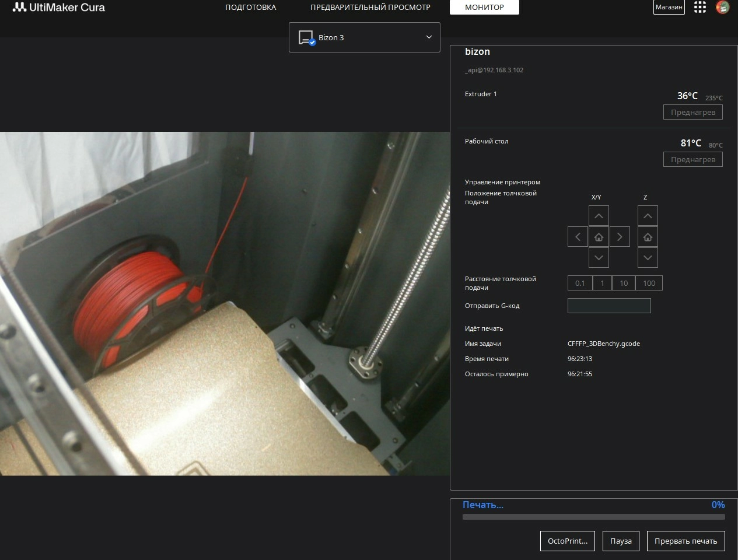Move the printhead up in Y
Image resolution: width=738 pixels, height=560 pixels.
[599, 215]
